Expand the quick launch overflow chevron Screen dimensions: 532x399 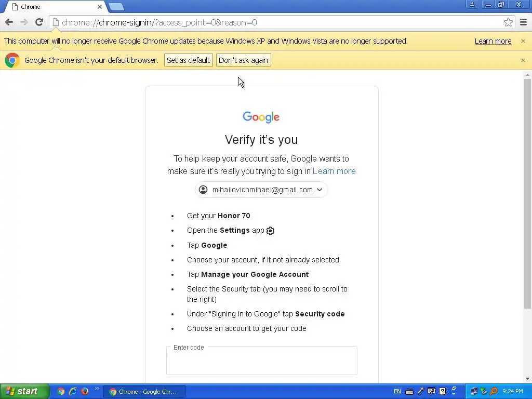pos(97,389)
